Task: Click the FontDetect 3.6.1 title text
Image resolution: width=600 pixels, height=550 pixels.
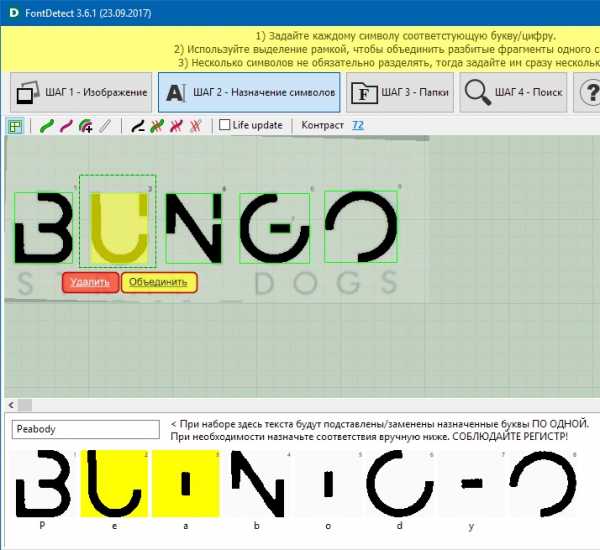Action: coord(88,13)
